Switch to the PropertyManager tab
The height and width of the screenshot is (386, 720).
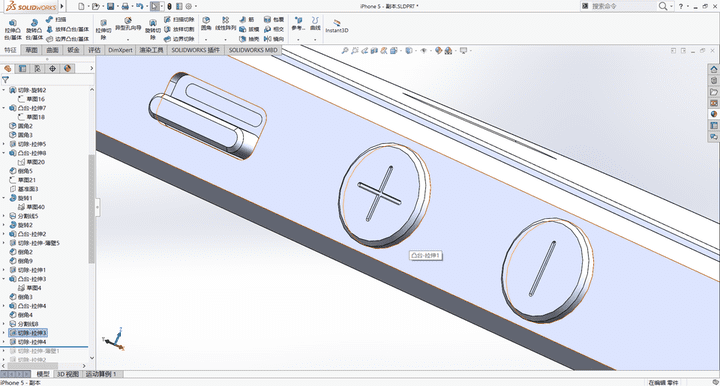[22, 68]
